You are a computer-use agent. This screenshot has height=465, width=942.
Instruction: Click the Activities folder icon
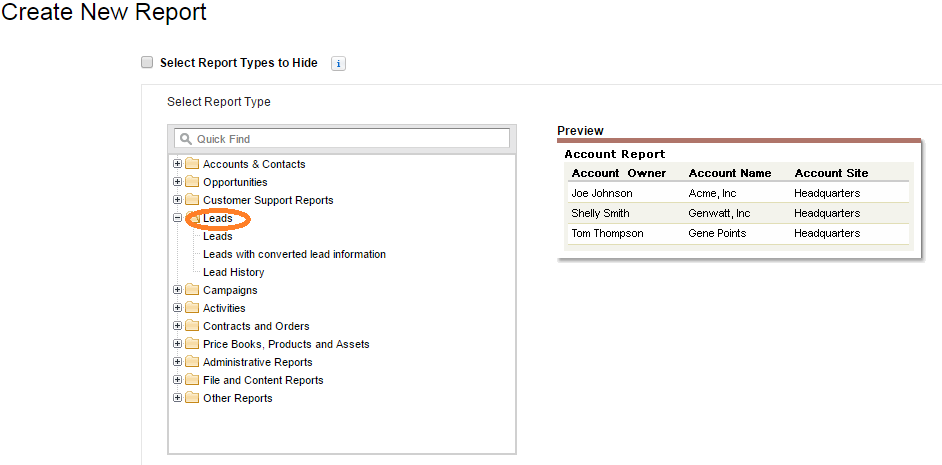(x=192, y=308)
